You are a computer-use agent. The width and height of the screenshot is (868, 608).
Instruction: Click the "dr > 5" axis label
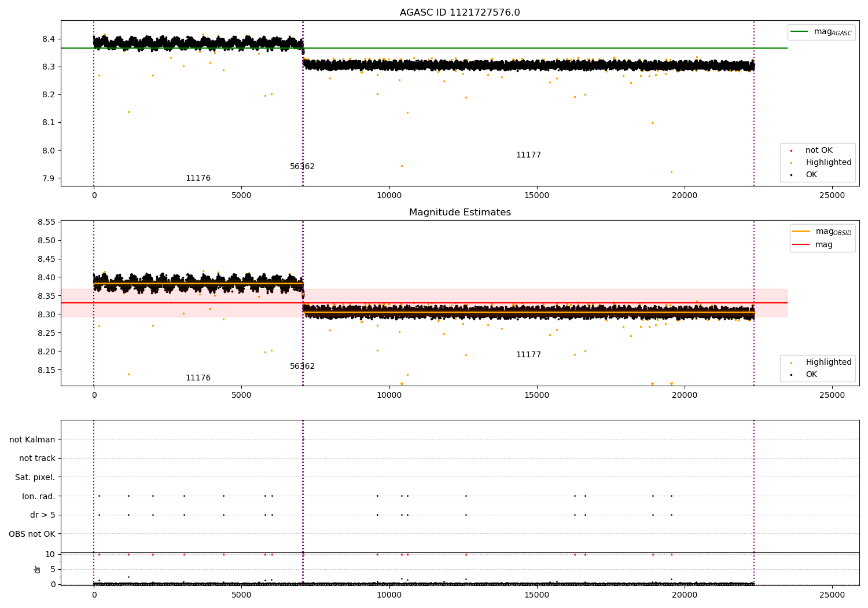pos(43,515)
